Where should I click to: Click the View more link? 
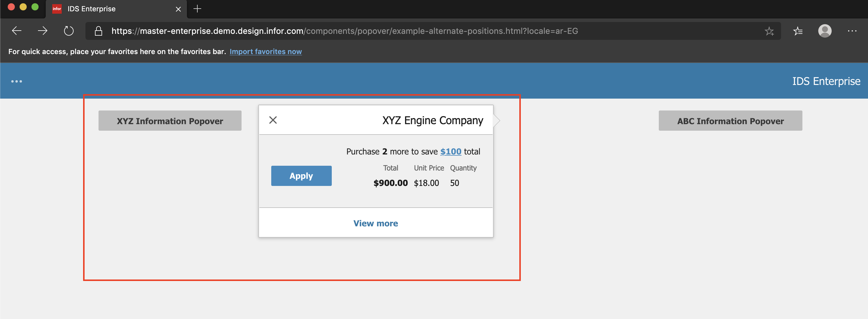point(376,223)
